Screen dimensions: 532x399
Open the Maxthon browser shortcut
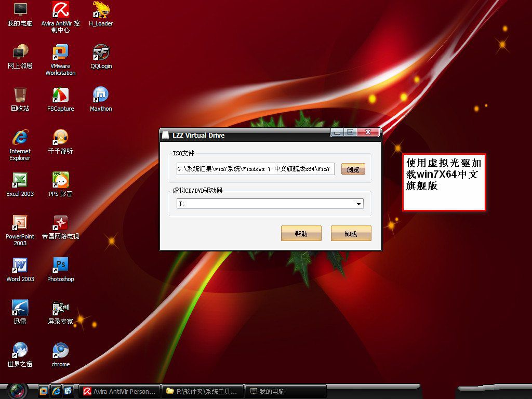point(101,95)
